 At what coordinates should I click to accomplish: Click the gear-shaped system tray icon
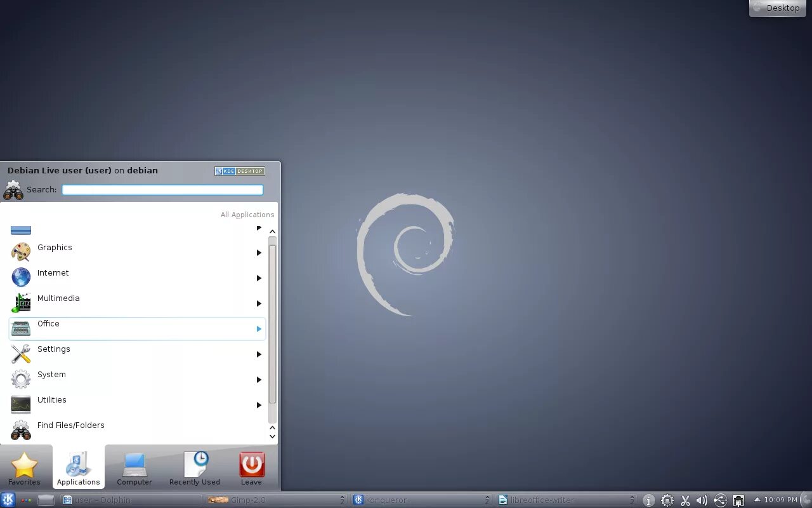[x=667, y=500]
